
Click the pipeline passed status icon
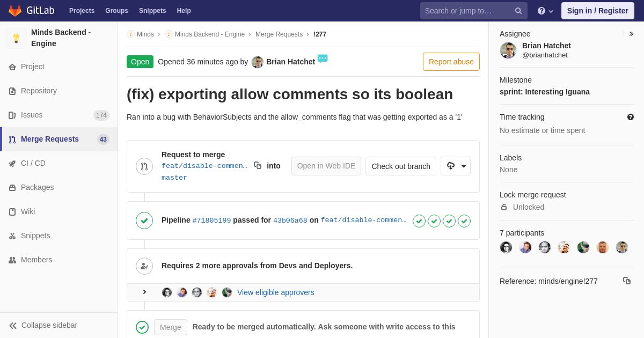[x=144, y=221]
